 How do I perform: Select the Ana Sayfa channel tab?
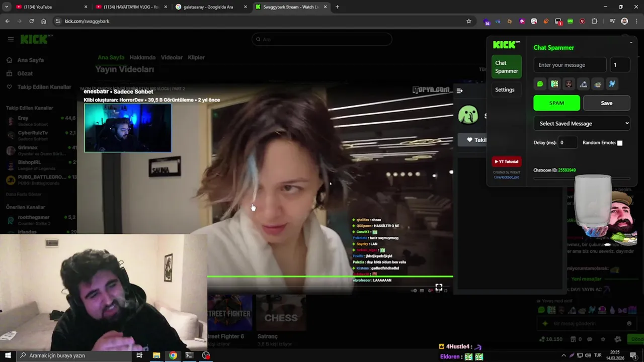click(111, 57)
